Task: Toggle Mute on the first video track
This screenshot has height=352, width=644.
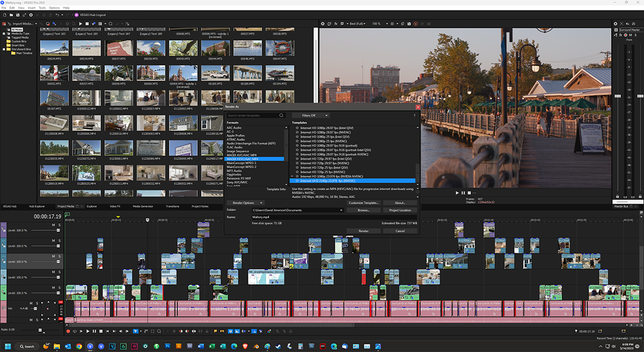Action: click(x=53, y=225)
